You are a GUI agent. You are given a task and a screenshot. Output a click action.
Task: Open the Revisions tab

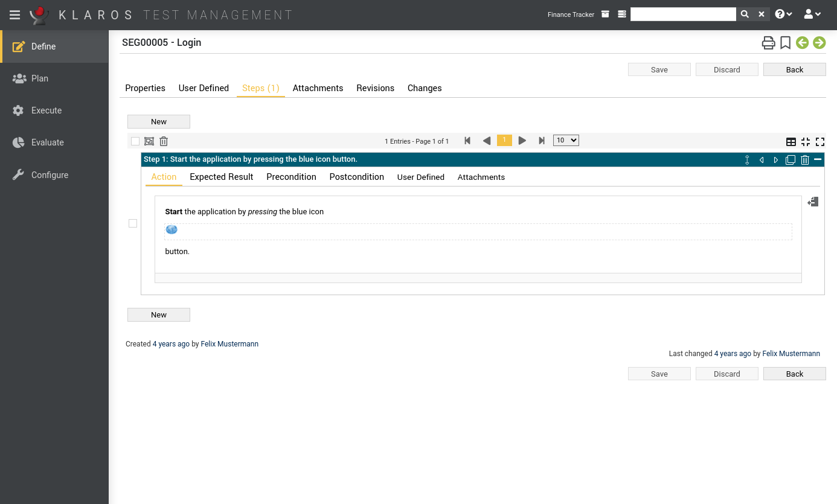point(375,88)
